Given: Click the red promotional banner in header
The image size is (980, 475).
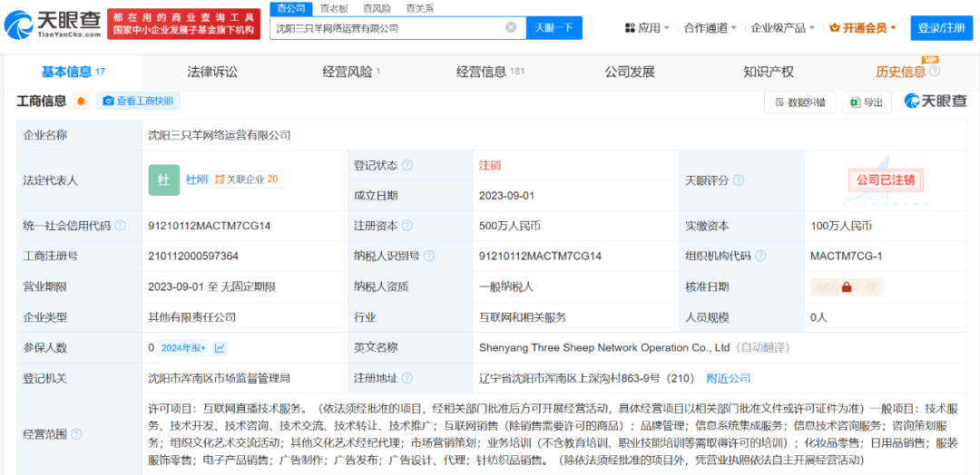Looking at the screenshot, I should click(183, 24).
